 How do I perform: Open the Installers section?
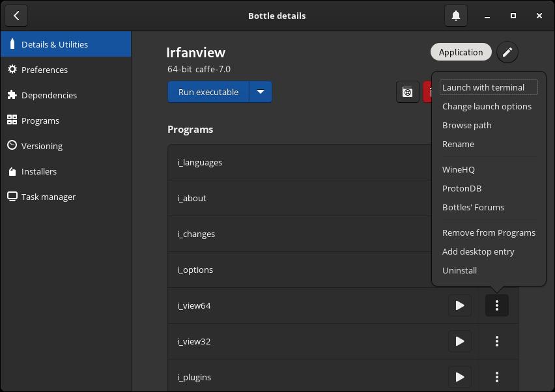(x=66, y=172)
